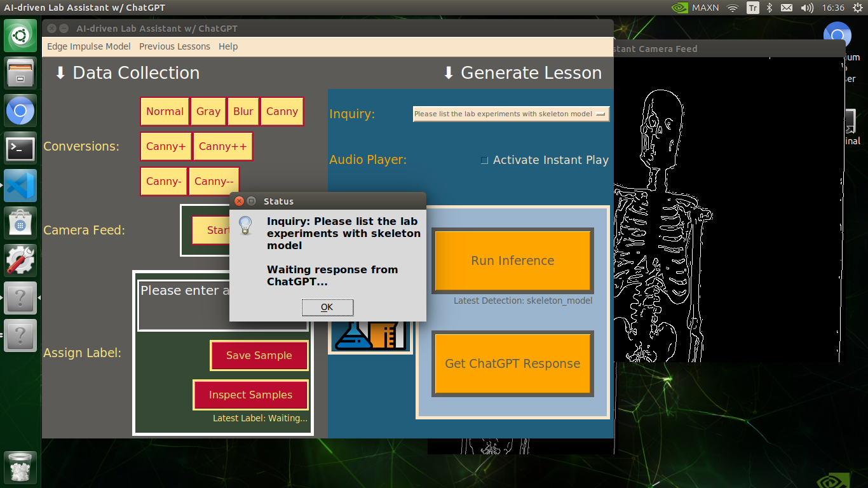
Task: Apply the Normal conversion
Action: click(165, 111)
